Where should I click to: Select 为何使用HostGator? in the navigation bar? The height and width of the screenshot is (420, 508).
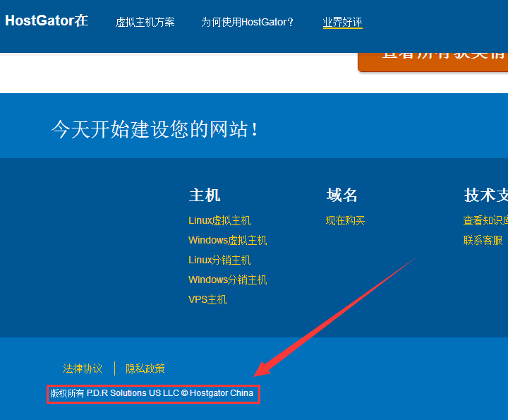coord(248,22)
